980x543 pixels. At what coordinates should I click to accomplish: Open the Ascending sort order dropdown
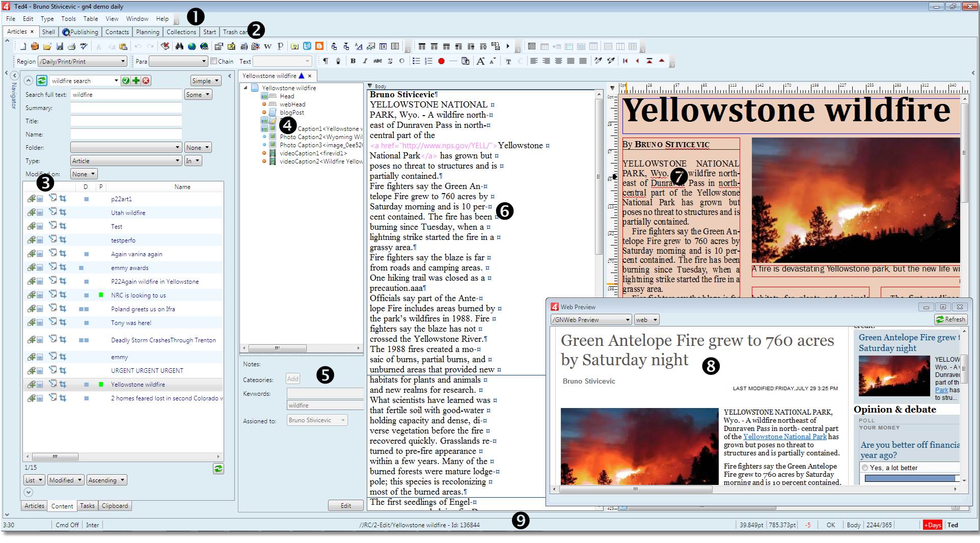(106, 480)
